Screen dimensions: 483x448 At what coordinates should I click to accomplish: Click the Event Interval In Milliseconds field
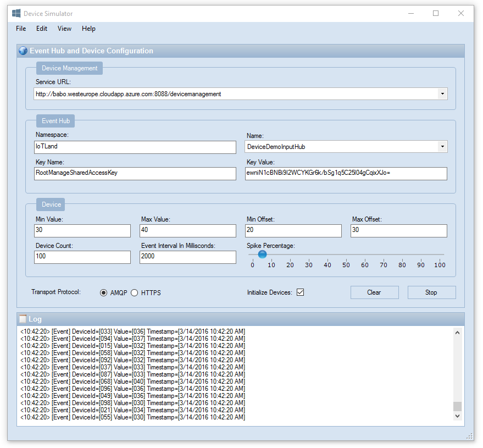pyautogui.click(x=188, y=257)
